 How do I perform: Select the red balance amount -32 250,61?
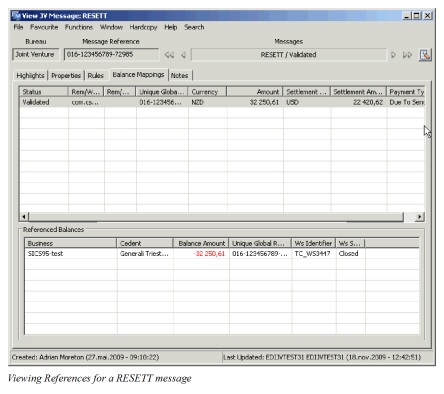click(201, 254)
